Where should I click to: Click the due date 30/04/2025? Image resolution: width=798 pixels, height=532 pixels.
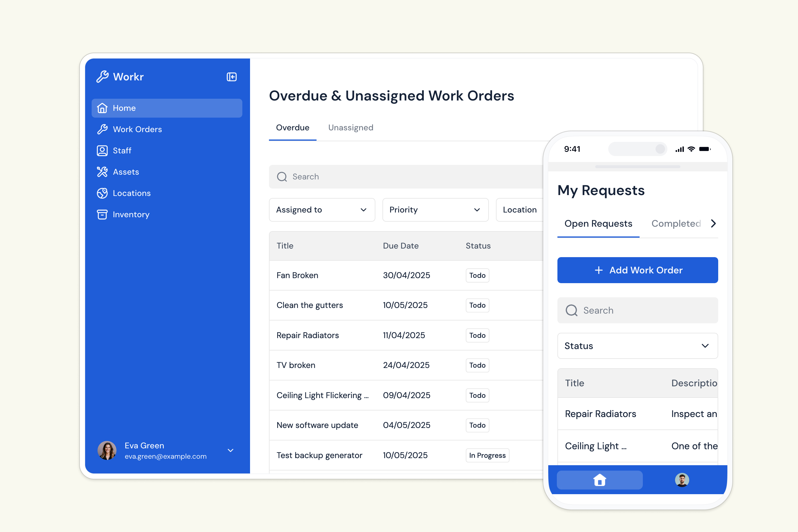pyautogui.click(x=406, y=275)
